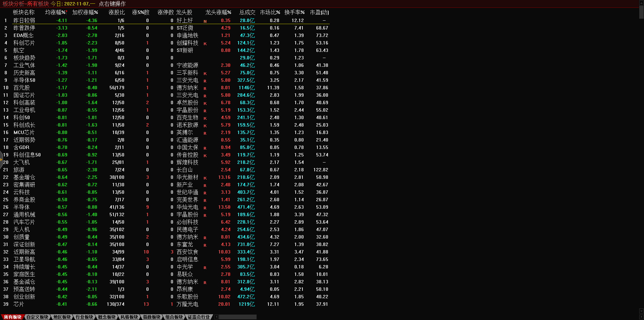
Task: Click the N marker beside 好上好
Action: [205, 21]
